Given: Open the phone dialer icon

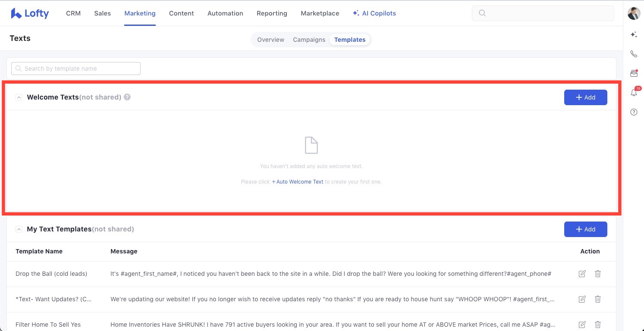Looking at the screenshot, I should 634,54.
